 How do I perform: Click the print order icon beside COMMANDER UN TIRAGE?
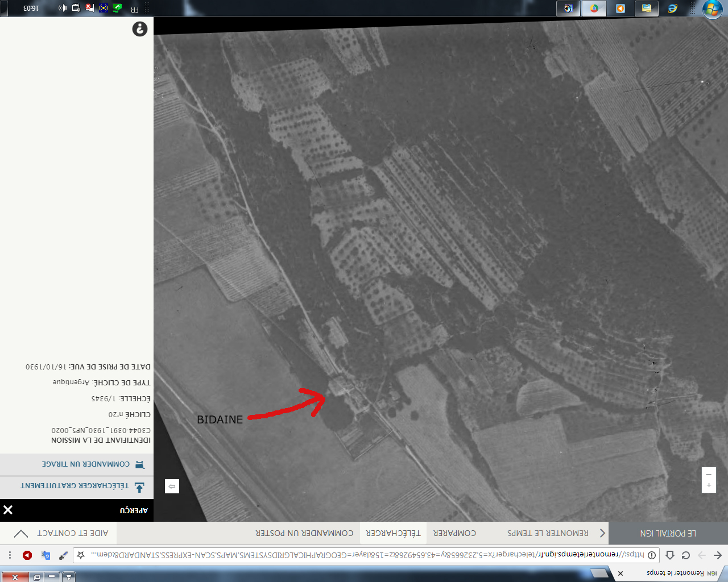(140, 464)
